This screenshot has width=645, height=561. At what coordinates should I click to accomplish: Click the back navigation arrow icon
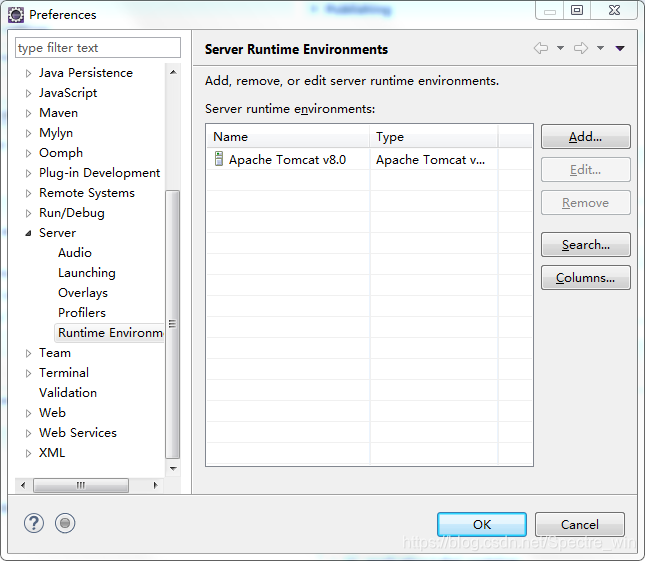click(x=541, y=48)
